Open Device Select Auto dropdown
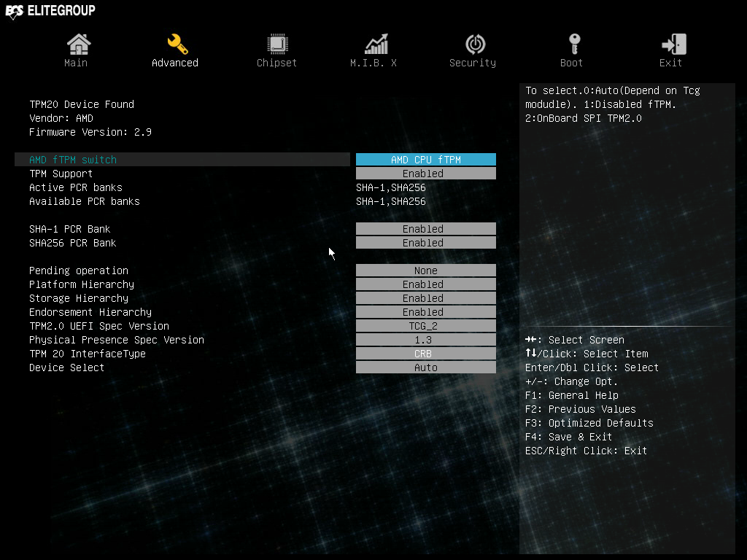Image resolution: width=747 pixels, height=560 pixels. click(x=426, y=367)
